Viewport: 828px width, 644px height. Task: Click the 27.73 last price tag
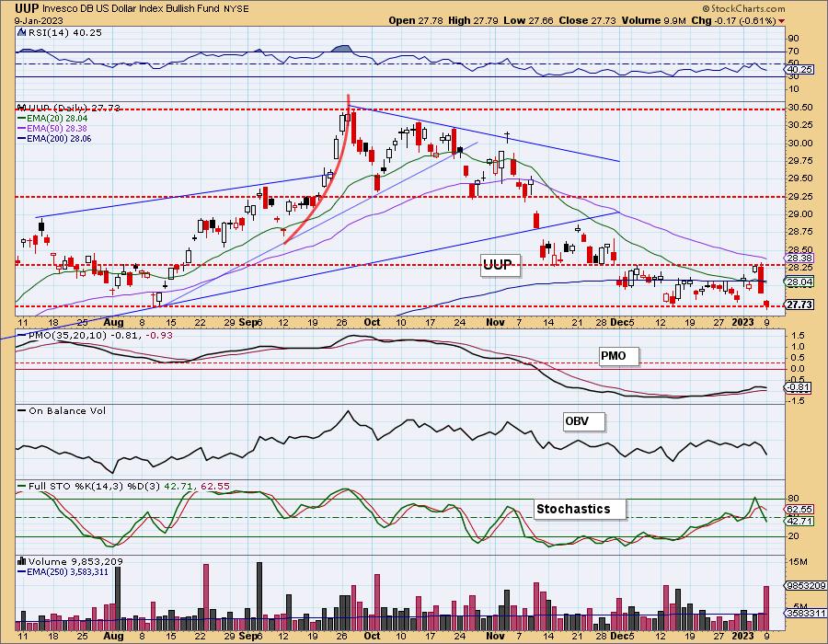coord(799,305)
